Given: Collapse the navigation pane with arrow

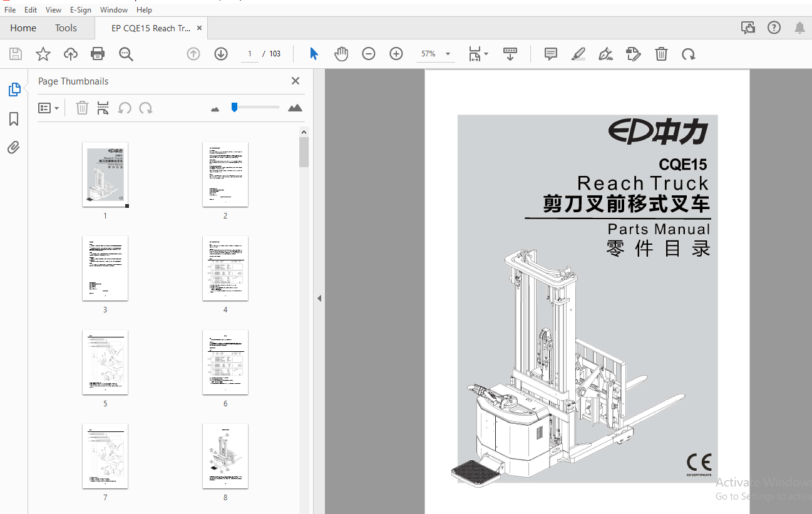Looking at the screenshot, I should (319, 299).
